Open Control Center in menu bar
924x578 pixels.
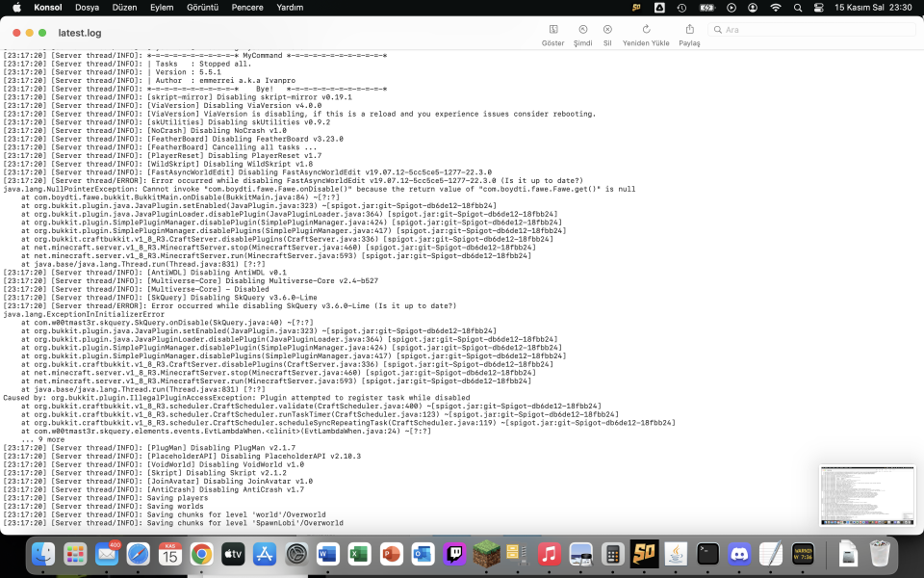pos(818,8)
